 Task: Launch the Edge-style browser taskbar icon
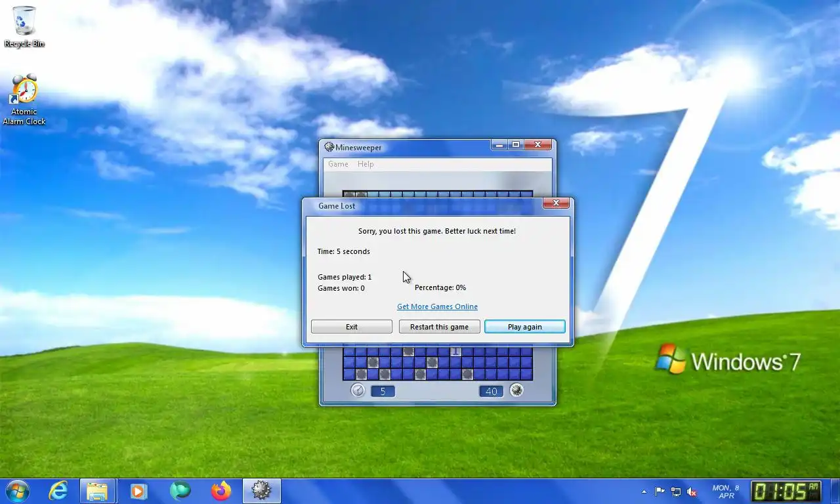(x=180, y=490)
